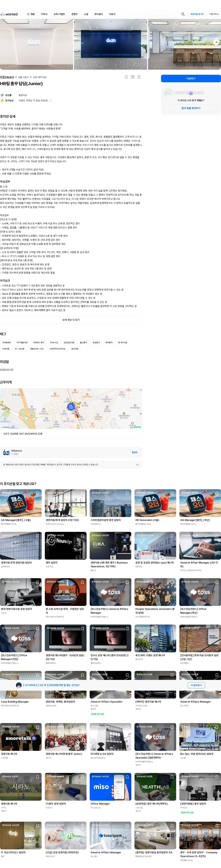
Task: Open the search magnifier icon
Action: click(x=183, y=14)
